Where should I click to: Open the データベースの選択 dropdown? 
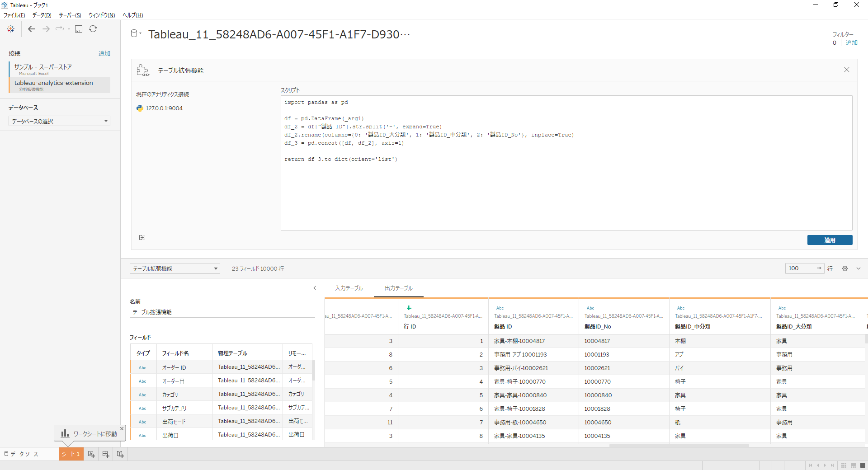(59, 121)
